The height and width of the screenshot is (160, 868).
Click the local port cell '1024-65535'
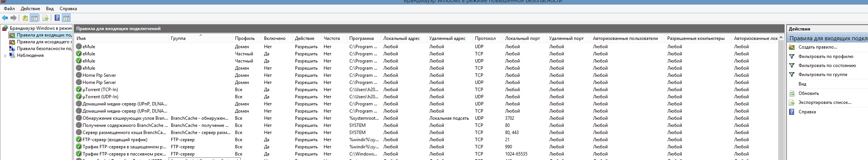(x=516, y=154)
